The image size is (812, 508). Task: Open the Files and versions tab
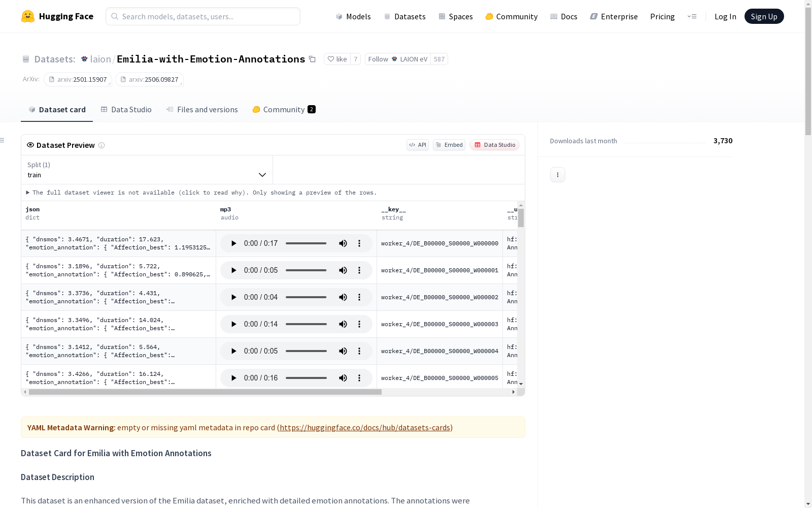click(x=202, y=109)
